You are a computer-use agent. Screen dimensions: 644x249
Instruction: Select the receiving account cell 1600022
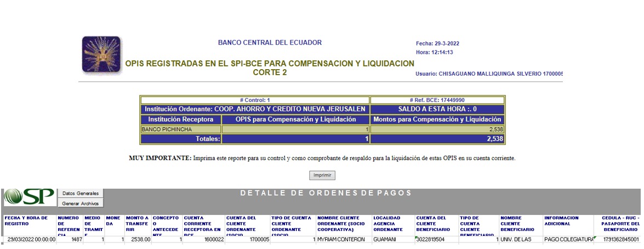pyautogui.click(x=203, y=240)
